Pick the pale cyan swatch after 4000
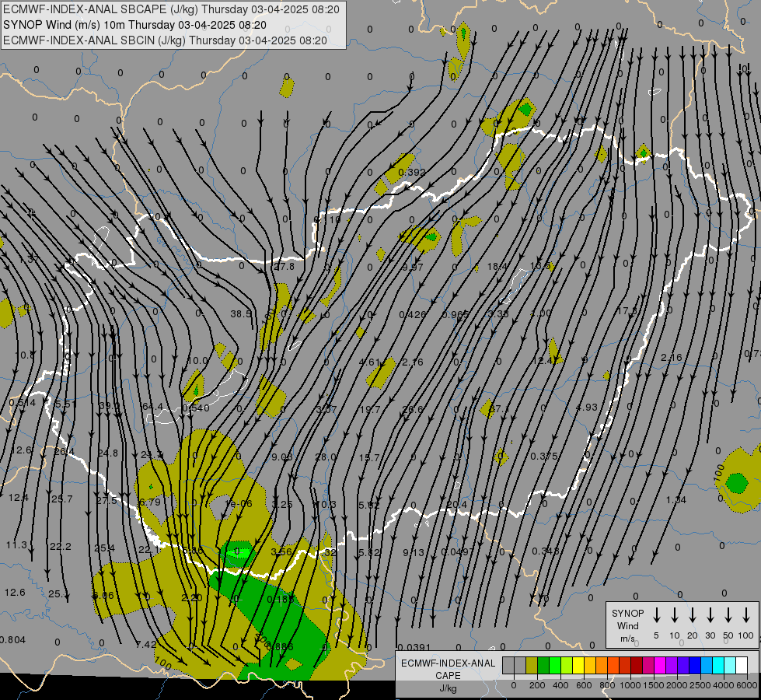 pyautogui.click(x=730, y=666)
